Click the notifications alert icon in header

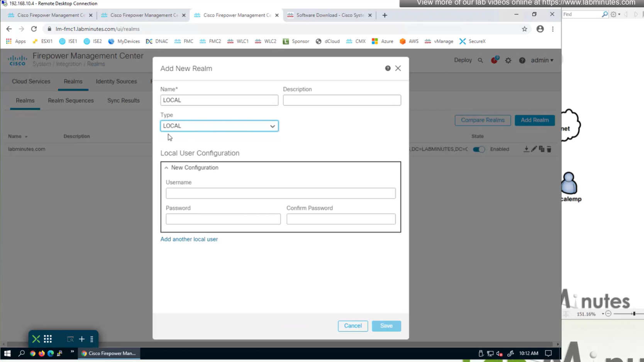point(494,60)
